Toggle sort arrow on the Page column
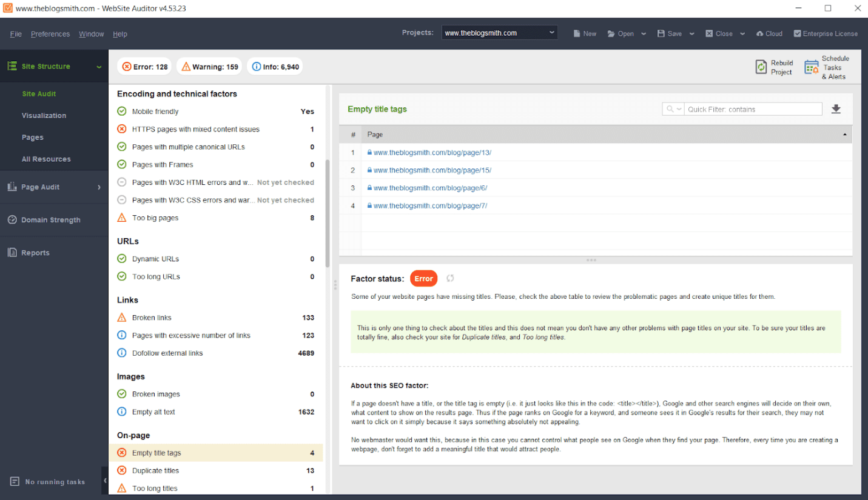Viewport: 868px width, 500px height. 845,135
